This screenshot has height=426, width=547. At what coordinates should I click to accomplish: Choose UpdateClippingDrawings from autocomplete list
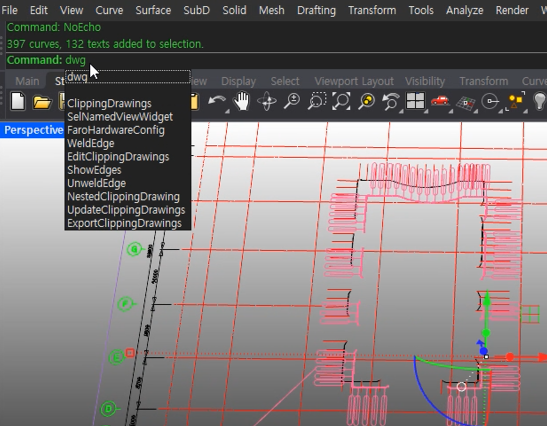point(126,210)
